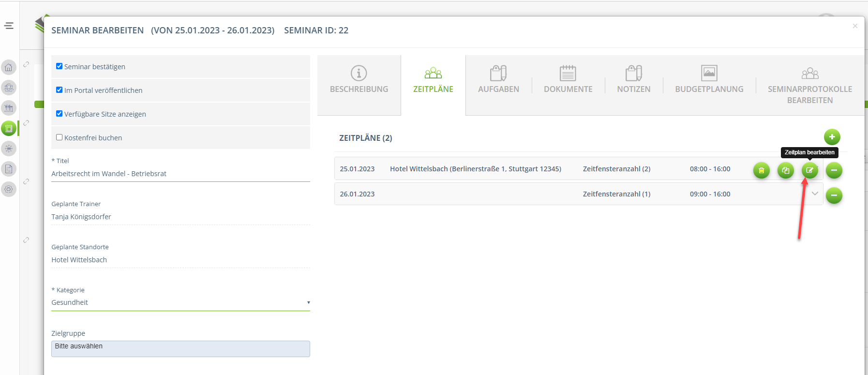Duplicate the 25.01.2023 schedule using copy icon

tap(785, 170)
